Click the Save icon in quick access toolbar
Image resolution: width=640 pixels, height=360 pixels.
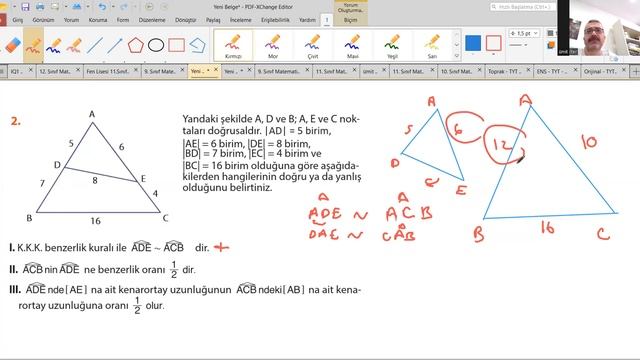pos(25,7)
